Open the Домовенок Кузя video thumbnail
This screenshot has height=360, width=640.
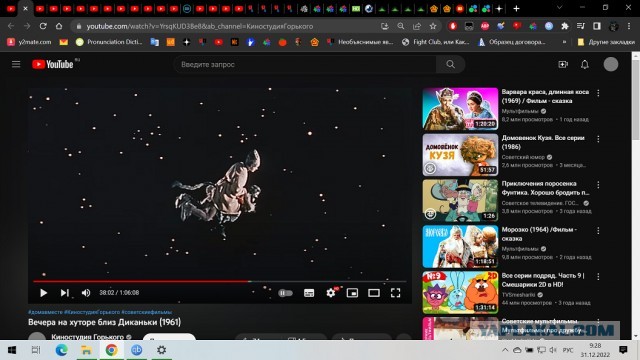[460, 155]
